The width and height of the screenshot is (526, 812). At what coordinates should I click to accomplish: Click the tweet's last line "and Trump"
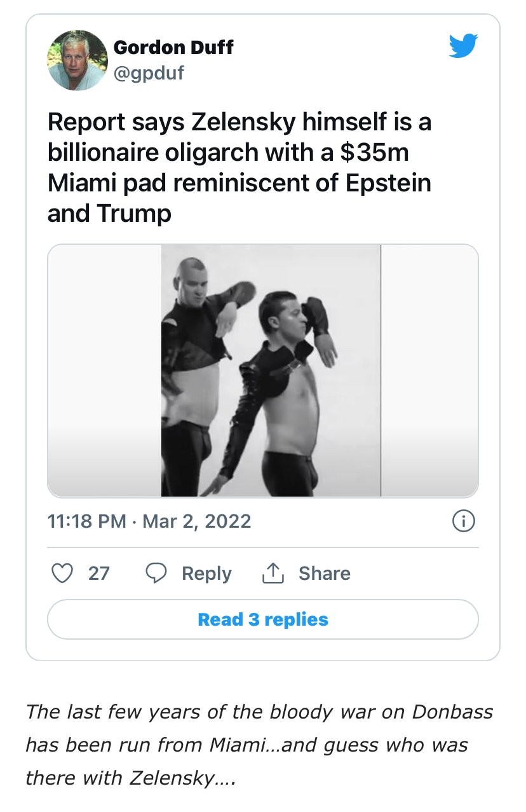tap(109, 214)
